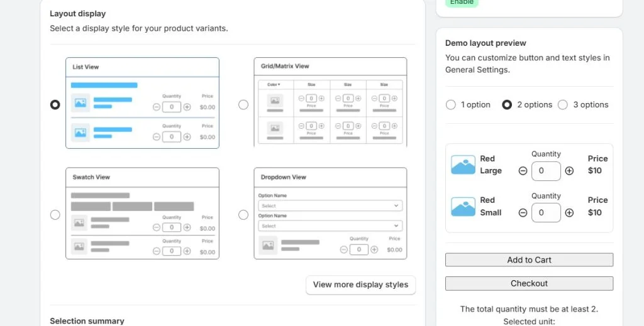Click second image icon in Swatch View card

[79, 246]
